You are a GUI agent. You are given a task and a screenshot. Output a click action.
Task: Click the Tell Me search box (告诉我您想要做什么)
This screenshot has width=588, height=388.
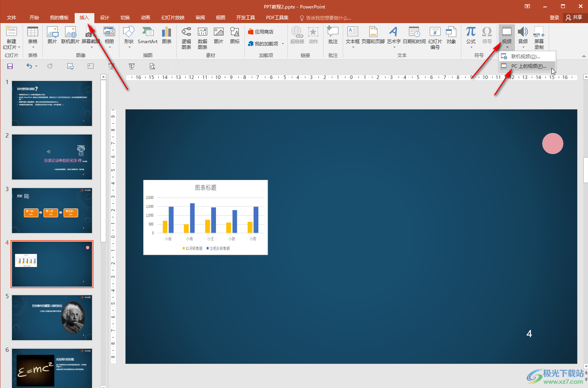coord(326,18)
